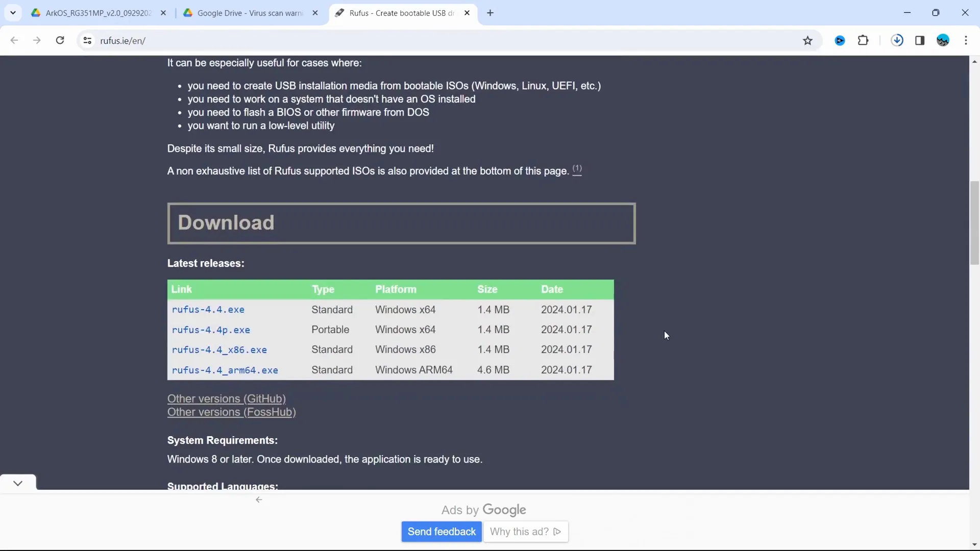Viewport: 980px width, 551px height.
Task: Click the scrollbar down arrow
Action: point(974,545)
